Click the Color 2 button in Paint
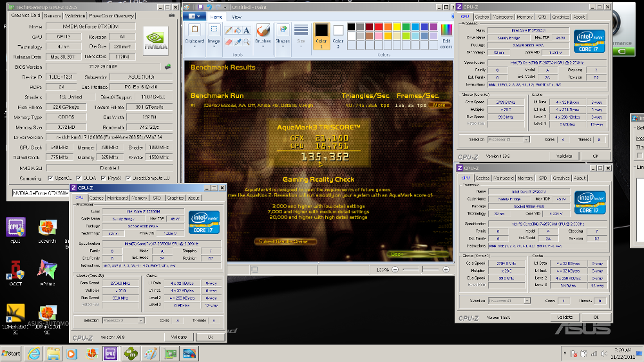This screenshot has width=644, height=362. tap(338, 36)
